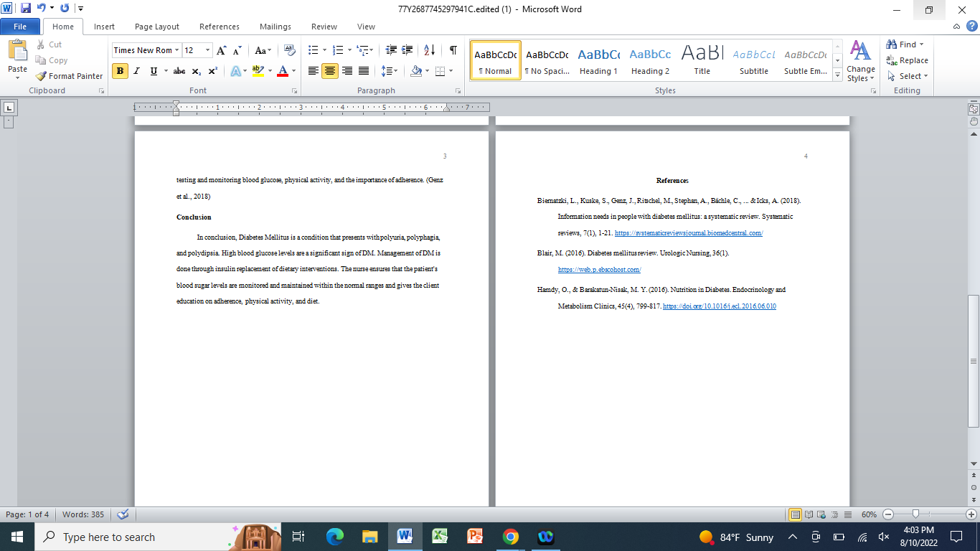The width and height of the screenshot is (980, 551).
Task: Open Microsoft Edge from the taskbar
Action: (334, 537)
